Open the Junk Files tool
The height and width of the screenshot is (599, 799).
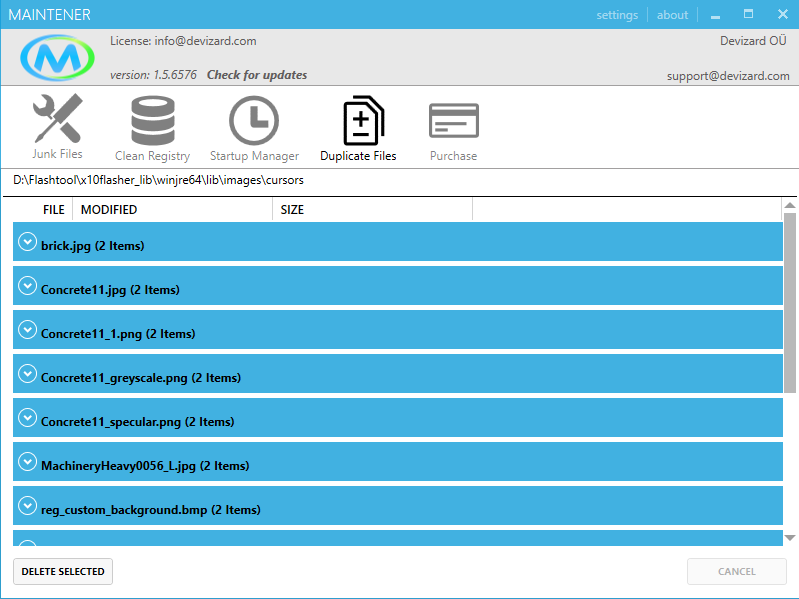tap(57, 126)
